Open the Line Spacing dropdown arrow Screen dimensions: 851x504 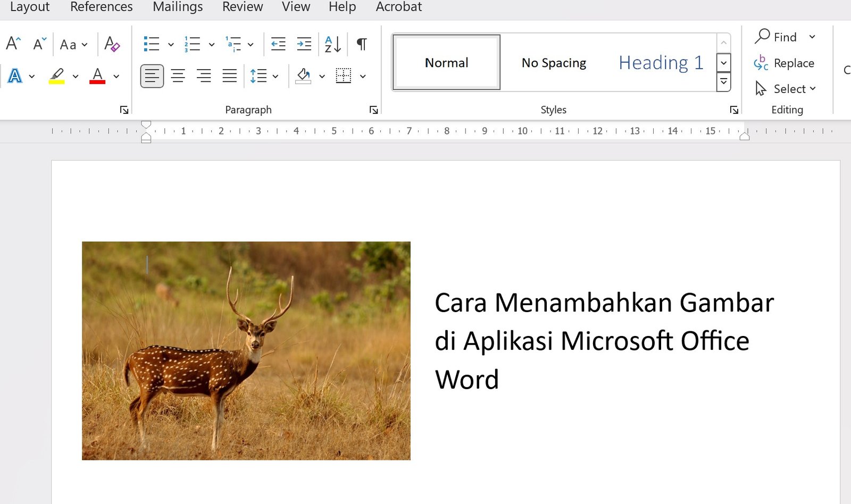[276, 77]
